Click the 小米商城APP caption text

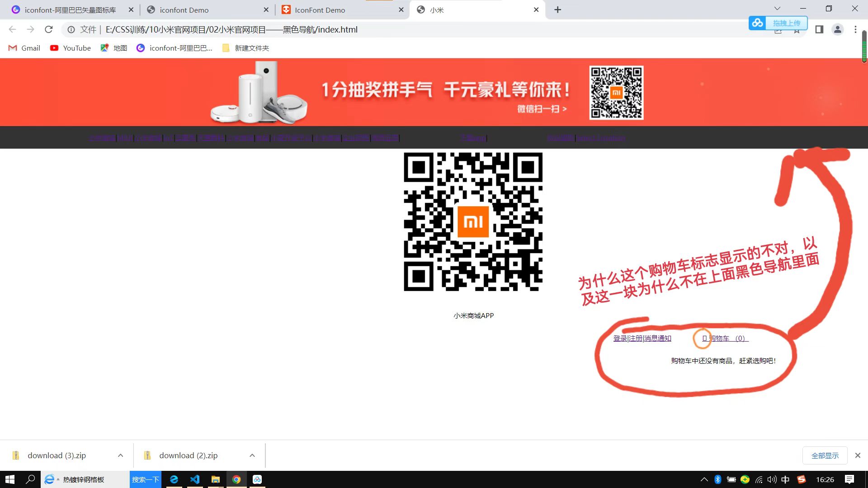click(x=473, y=315)
